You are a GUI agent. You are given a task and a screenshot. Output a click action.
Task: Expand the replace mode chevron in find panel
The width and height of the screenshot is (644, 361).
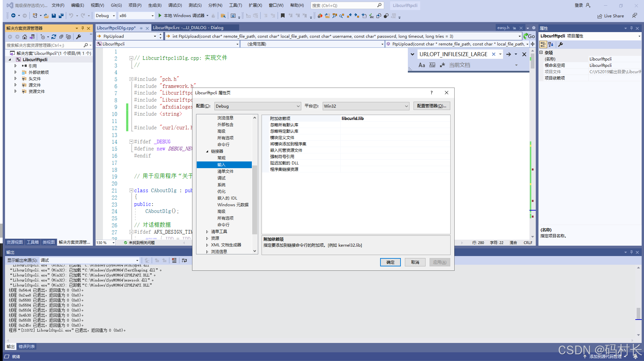pyautogui.click(x=413, y=54)
